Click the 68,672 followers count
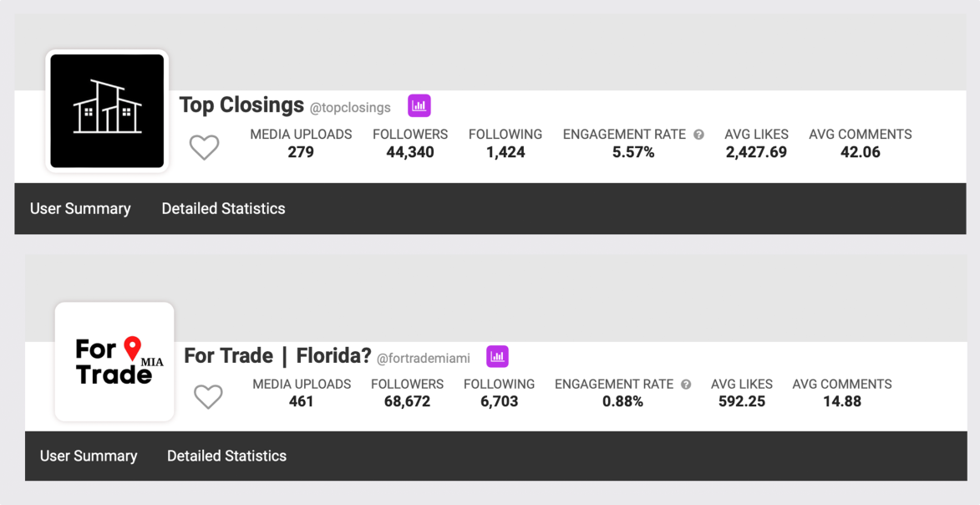The width and height of the screenshot is (980, 505). point(407,402)
